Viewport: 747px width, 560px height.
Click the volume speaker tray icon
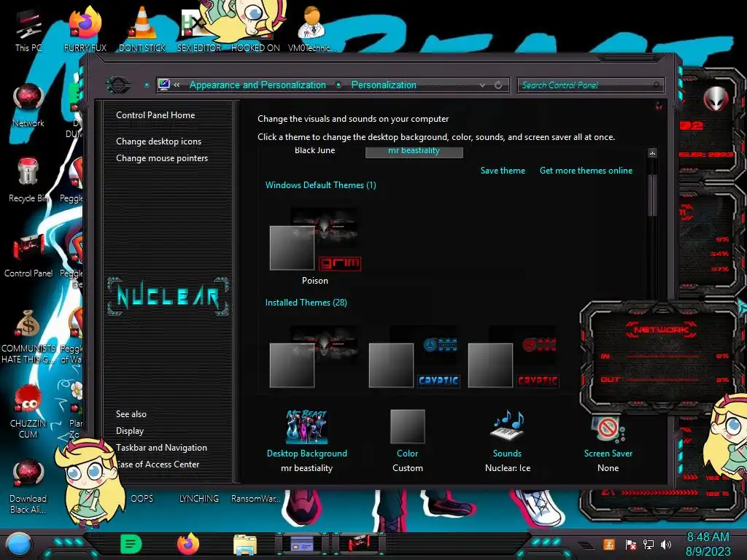pyautogui.click(x=666, y=544)
